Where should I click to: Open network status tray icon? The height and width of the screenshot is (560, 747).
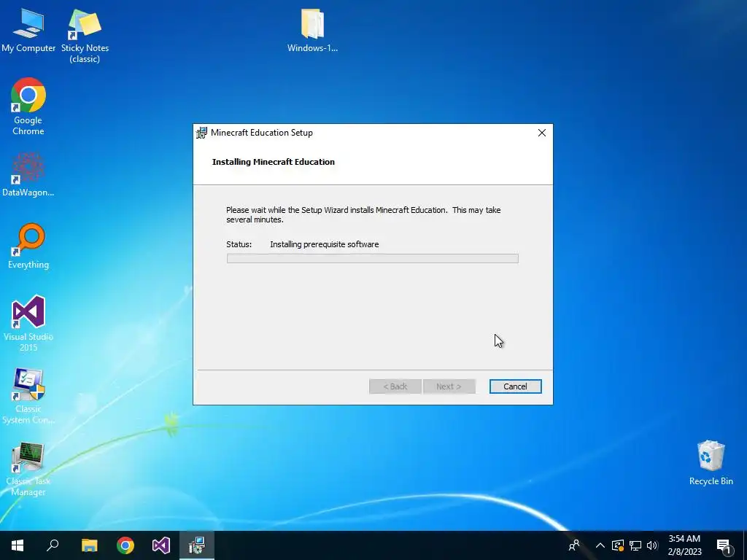point(635,545)
